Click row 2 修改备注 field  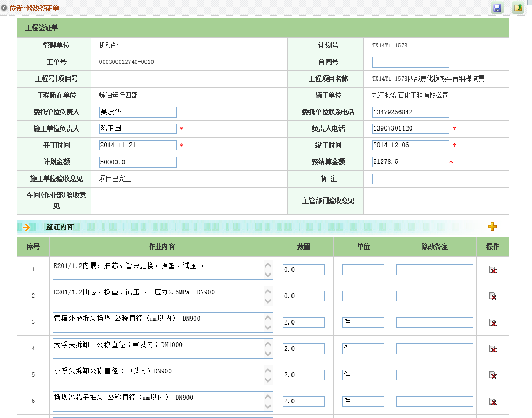point(435,296)
